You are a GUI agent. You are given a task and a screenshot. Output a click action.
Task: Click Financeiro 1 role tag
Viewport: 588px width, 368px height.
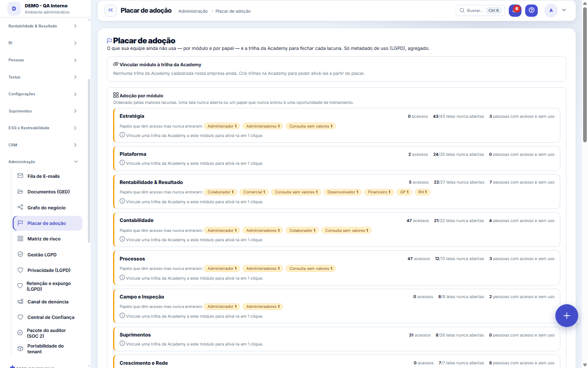click(379, 192)
